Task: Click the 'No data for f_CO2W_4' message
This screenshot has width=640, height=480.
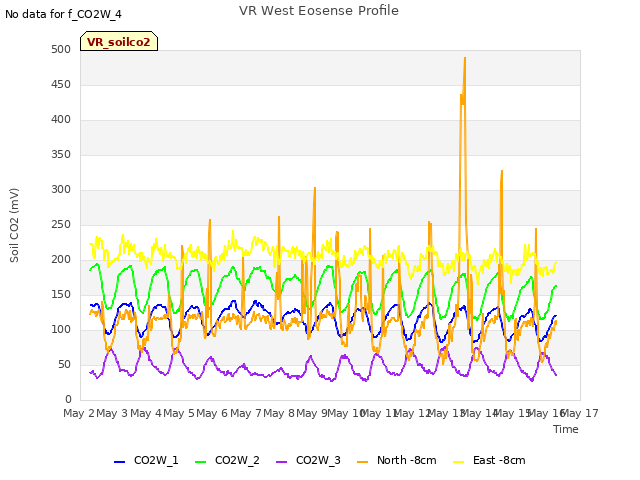Action: (x=63, y=14)
